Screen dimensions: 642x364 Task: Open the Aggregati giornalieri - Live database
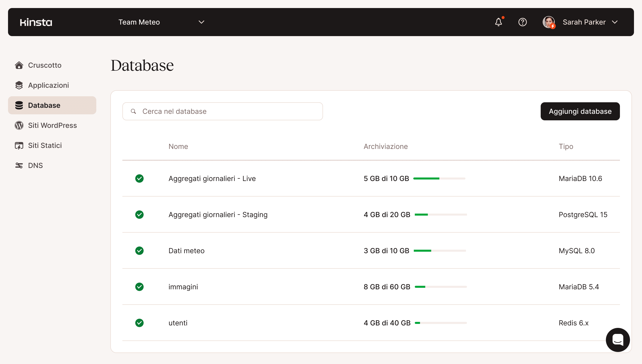[x=212, y=178]
